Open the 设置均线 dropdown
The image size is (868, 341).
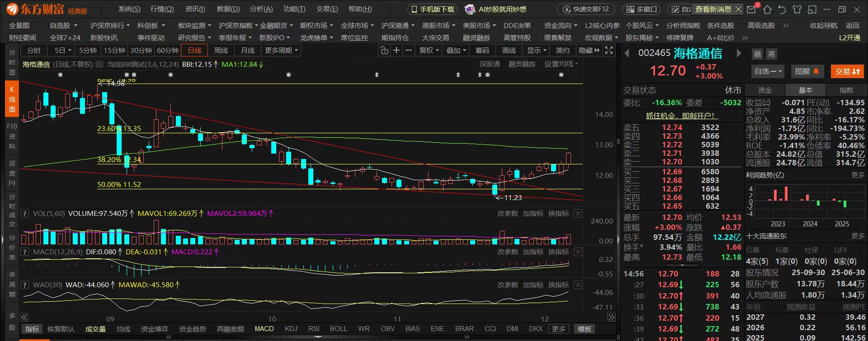click(x=561, y=64)
